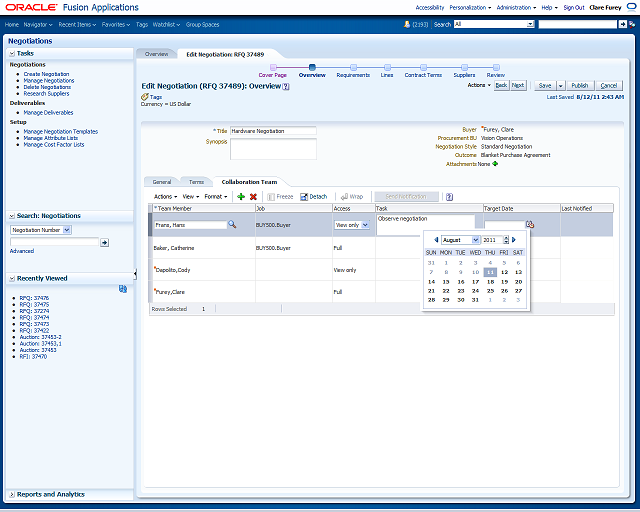
Task: Adjust the calendar year 2011 spinner
Action: tap(506, 240)
